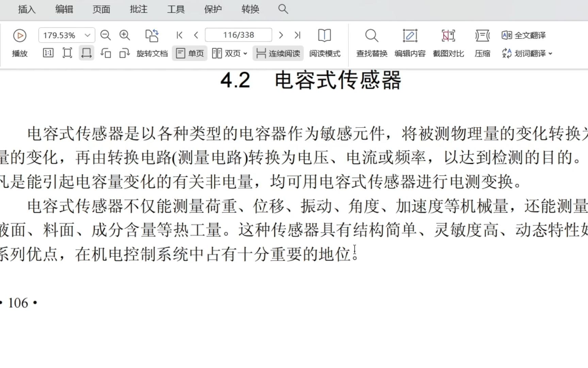588x368 pixels.
Task: Click the zoom in icon
Action: tap(125, 35)
